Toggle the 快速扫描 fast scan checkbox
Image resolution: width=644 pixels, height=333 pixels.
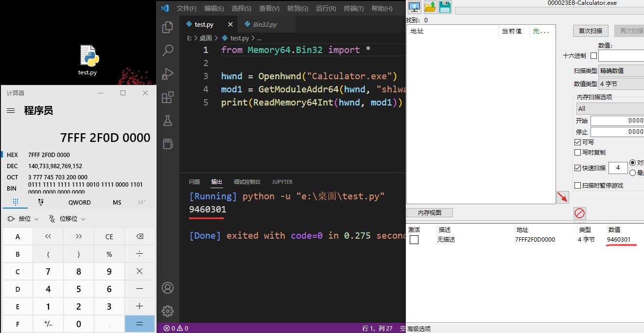577,168
